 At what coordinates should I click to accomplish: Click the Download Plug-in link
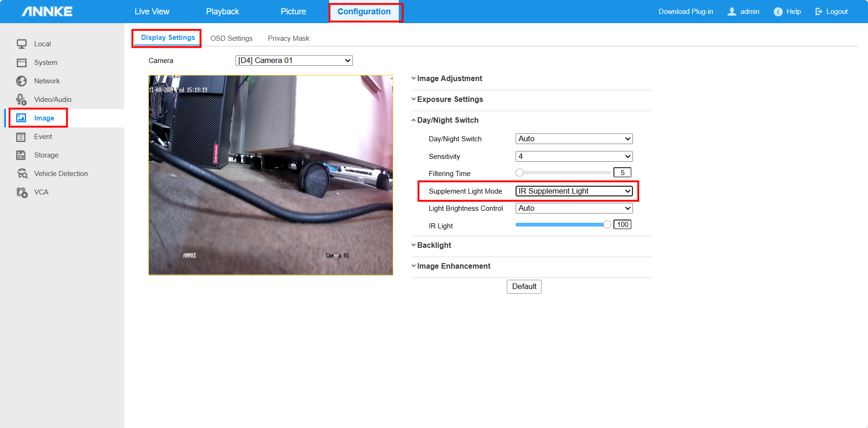686,12
